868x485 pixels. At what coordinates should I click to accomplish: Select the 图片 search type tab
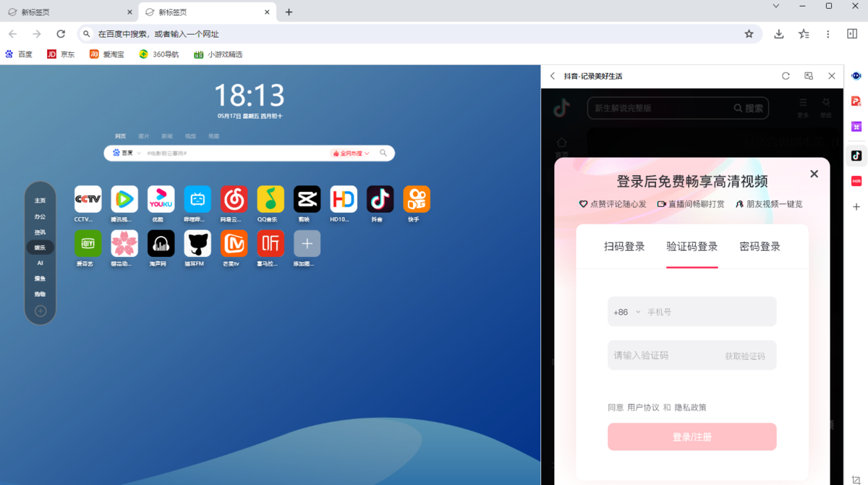(144, 136)
